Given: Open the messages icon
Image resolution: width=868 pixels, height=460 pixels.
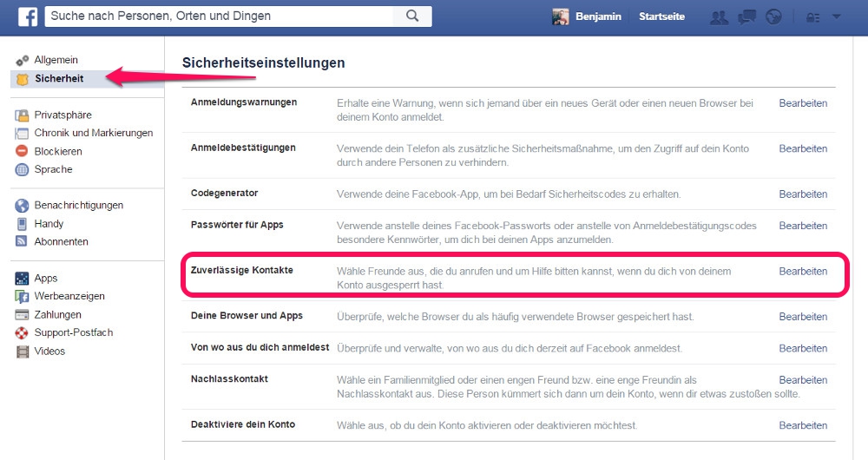Looking at the screenshot, I should point(746,17).
